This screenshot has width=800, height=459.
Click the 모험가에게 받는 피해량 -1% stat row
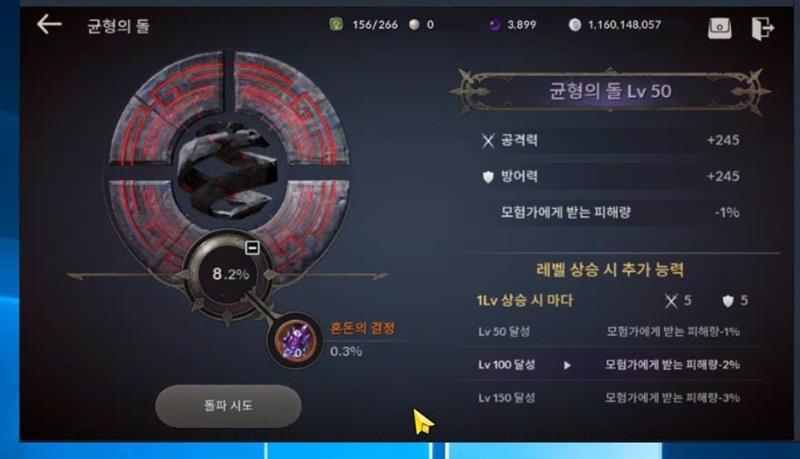[x=619, y=212]
